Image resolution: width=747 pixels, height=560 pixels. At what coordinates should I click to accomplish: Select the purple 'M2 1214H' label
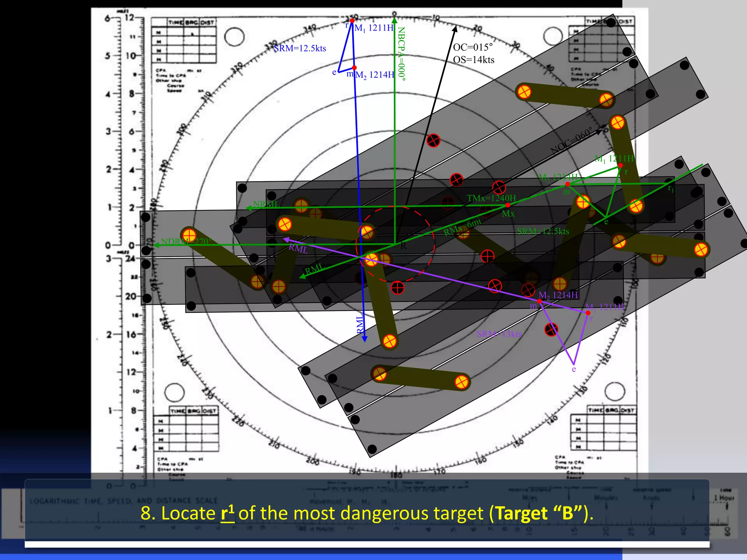coord(558,295)
